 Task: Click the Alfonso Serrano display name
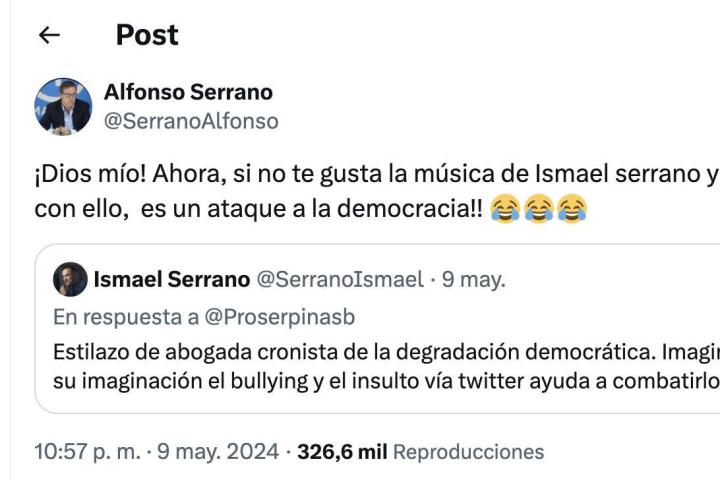pyautogui.click(x=188, y=93)
